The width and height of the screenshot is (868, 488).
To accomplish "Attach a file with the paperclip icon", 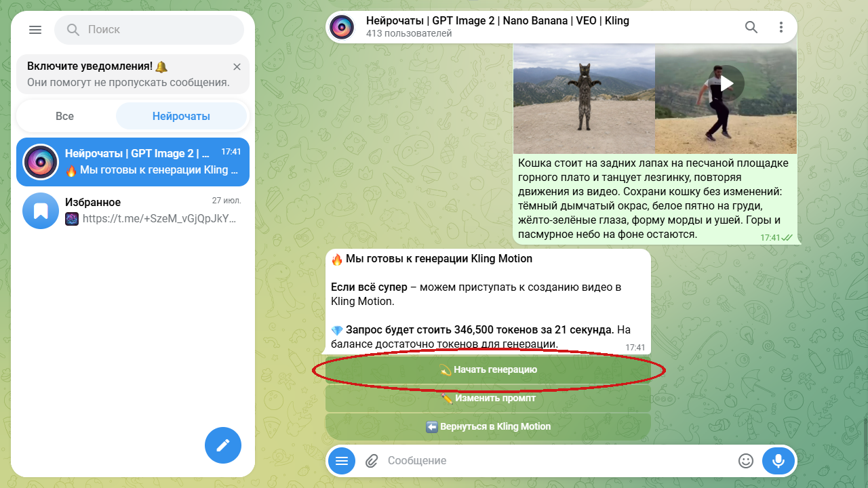I will 372,461.
